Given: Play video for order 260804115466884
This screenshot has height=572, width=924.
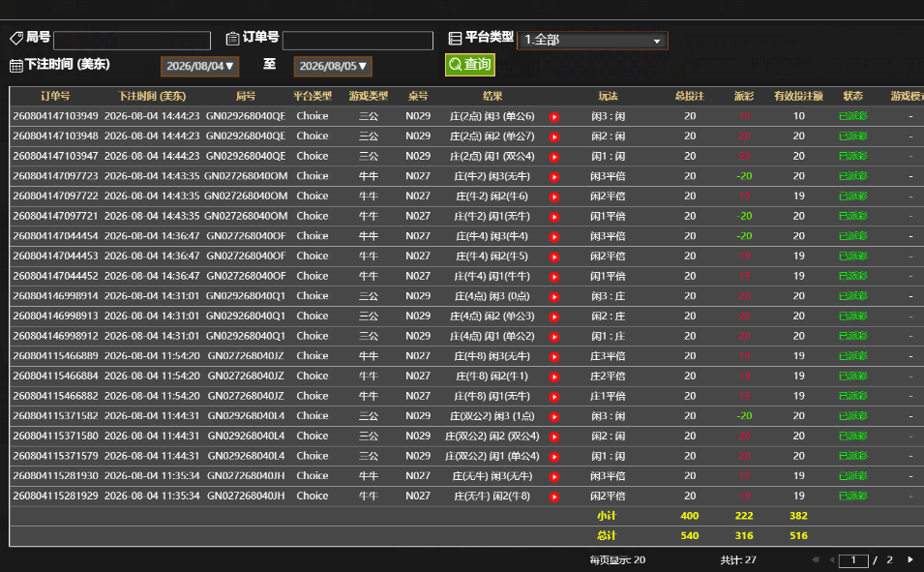Looking at the screenshot, I should click(x=554, y=376).
